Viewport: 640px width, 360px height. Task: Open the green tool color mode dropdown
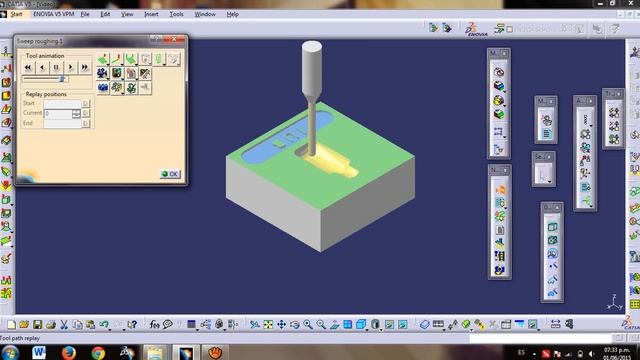pos(159,60)
